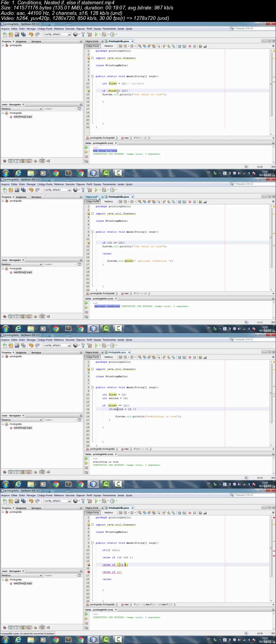Viewport: 276px width, 644px height.
Task: Click Debug Project icon in the 00:07:40 frame
Action: point(104,190)
